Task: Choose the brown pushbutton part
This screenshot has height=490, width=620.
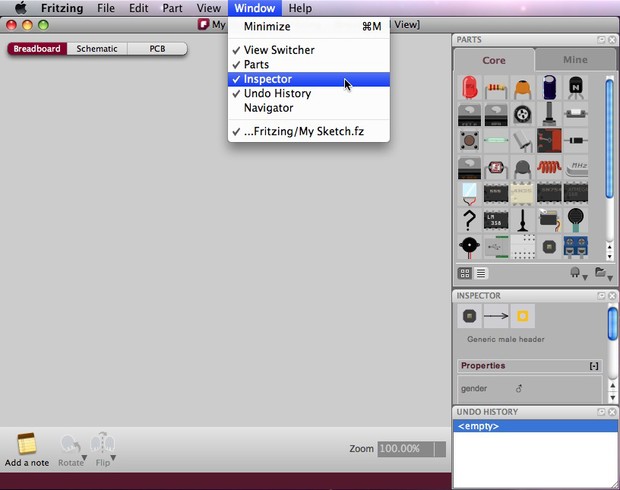Action: point(469,140)
